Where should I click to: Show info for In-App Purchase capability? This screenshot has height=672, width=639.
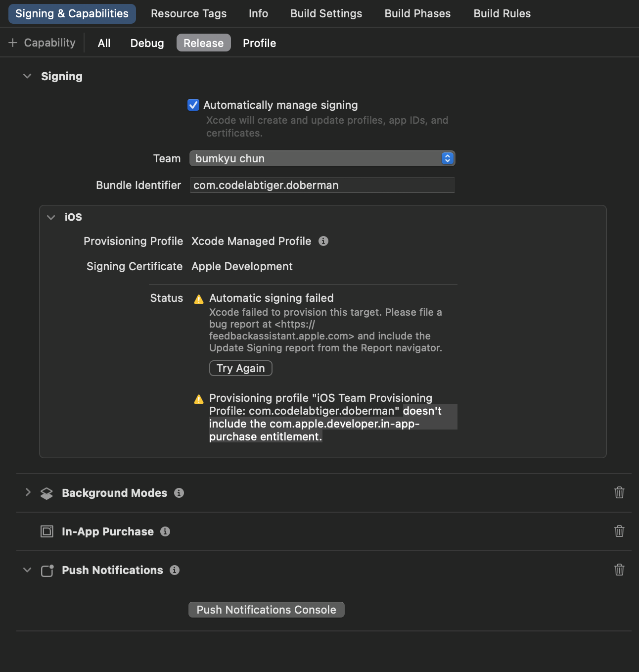(x=165, y=531)
